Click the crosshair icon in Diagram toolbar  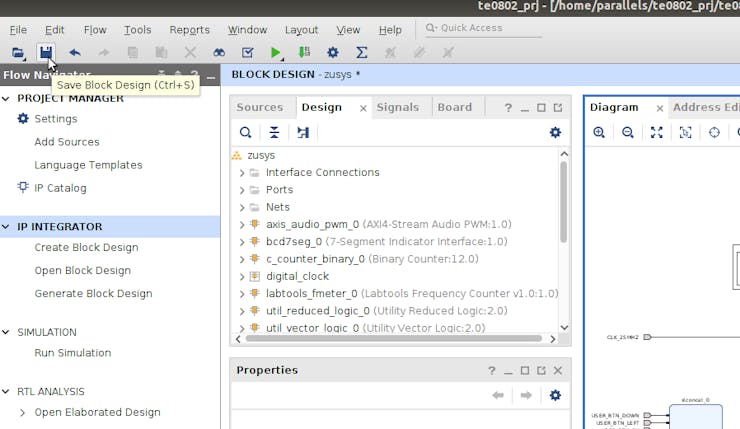click(715, 132)
